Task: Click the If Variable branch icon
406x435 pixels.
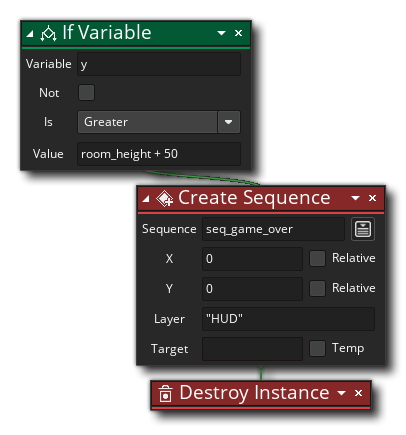Action: [x=48, y=33]
